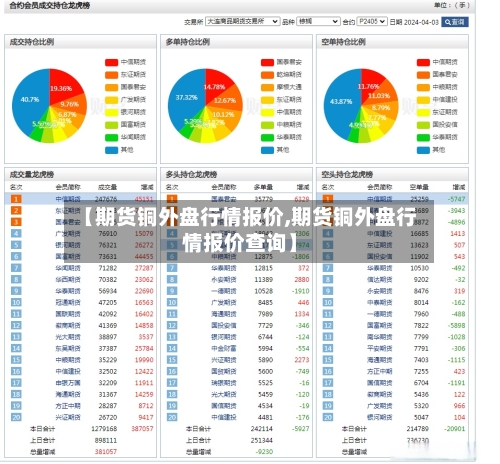Click the 成交量 column header
This screenshot has height=464, width=500.
(107, 187)
